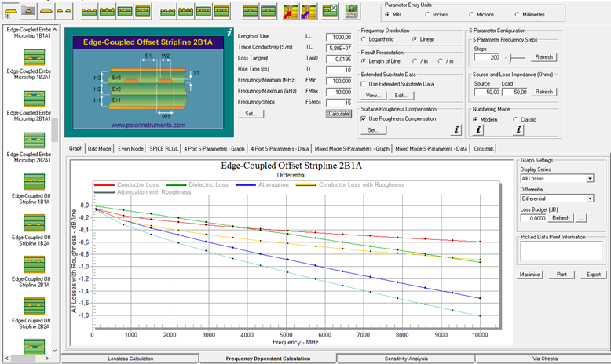Click info icon on the structure diagram corner
Image resolution: width=611 pixels, height=364 pixels.
tap(229, 32)
